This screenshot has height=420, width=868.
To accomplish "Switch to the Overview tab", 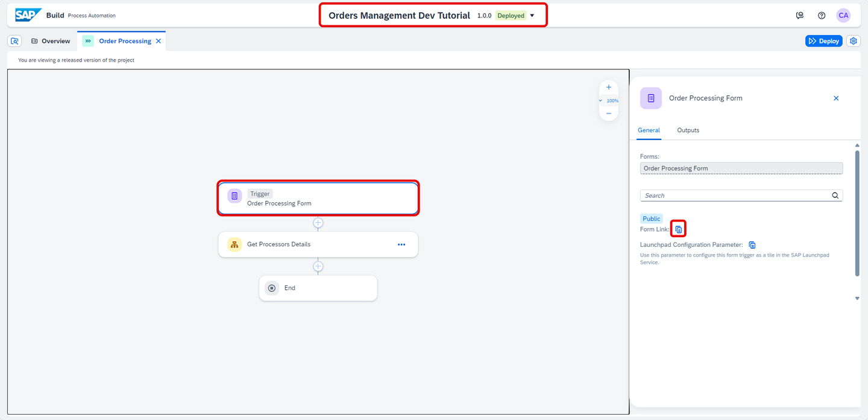I will (51, 41).
